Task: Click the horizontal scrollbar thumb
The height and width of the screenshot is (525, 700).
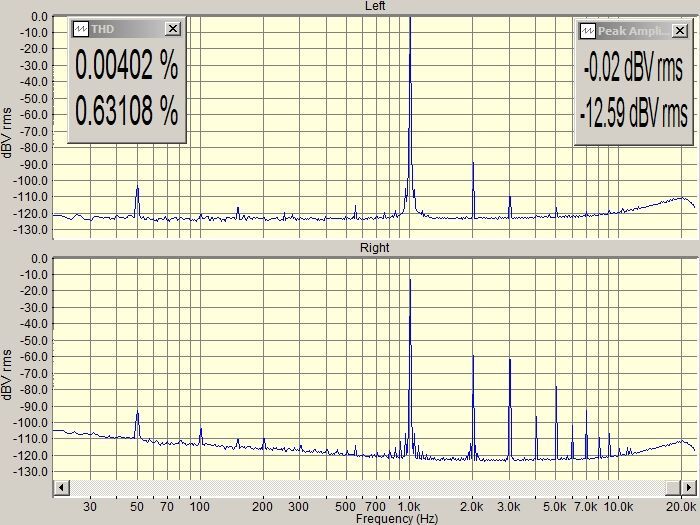Action: (x=673, y=487)
